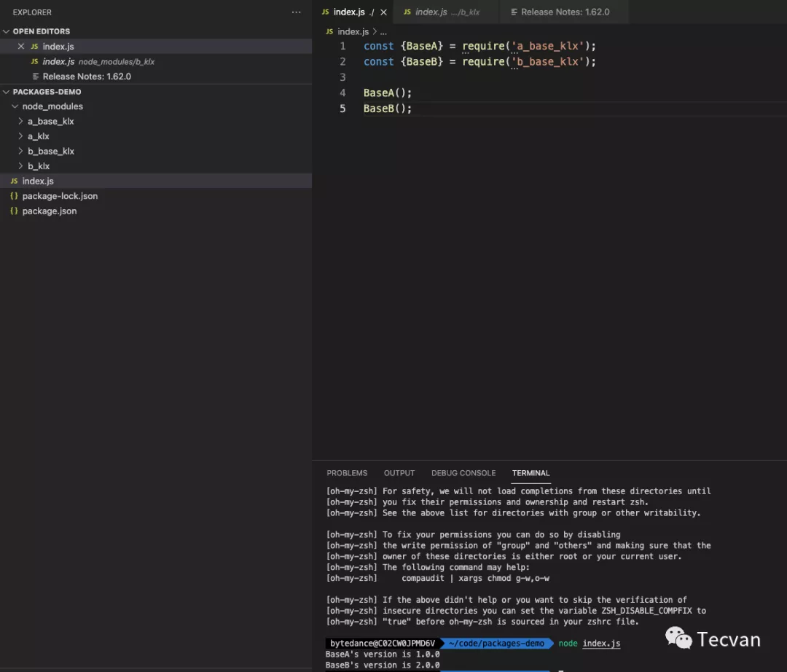Image resolution: width=787 pixels, height=672 pixels.
Task: Click the Explorer more actions ellipsis
Action: click(296, 12)
